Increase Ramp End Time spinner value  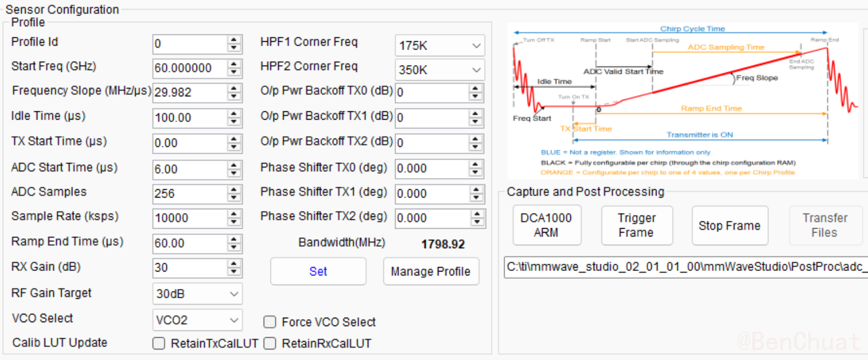pyautogui.click(x=234, y=239)
